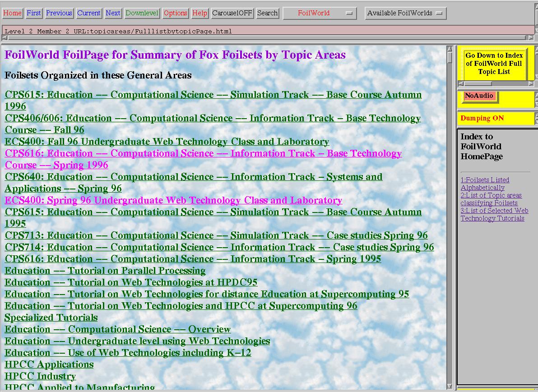Open Tutorial on Web Technologies at HPDC95
Viewport: 538px width, 392px height.
coord(131,282)
